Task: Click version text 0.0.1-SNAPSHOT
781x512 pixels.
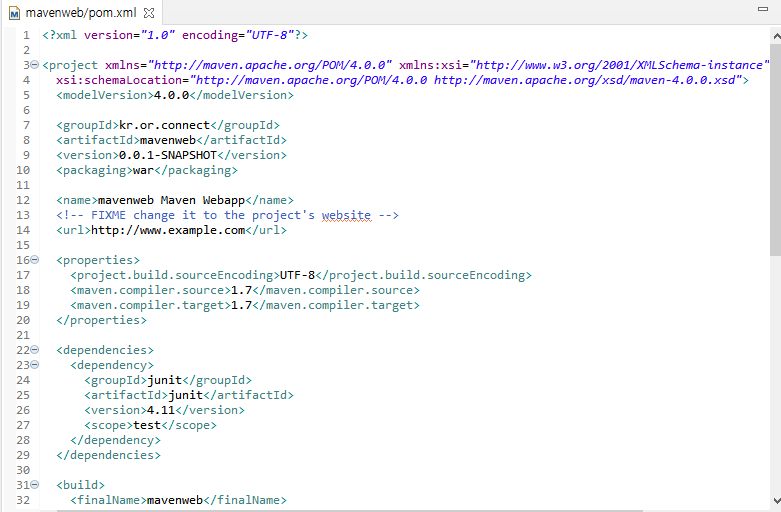Action: click(x=168, y=155)
